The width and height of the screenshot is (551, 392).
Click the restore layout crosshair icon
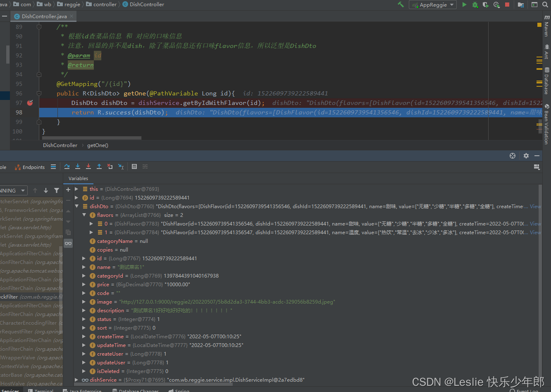[x=513, y=156]
